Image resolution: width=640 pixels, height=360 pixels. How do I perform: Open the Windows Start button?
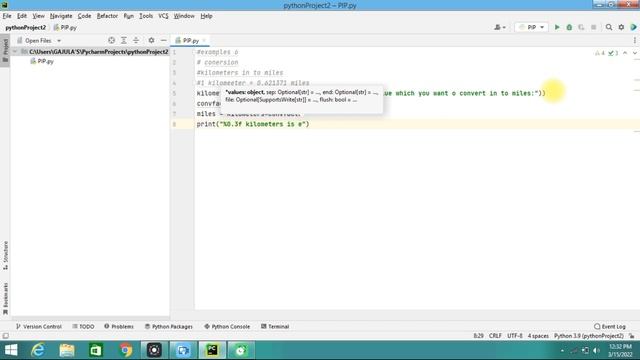[11, 350]
